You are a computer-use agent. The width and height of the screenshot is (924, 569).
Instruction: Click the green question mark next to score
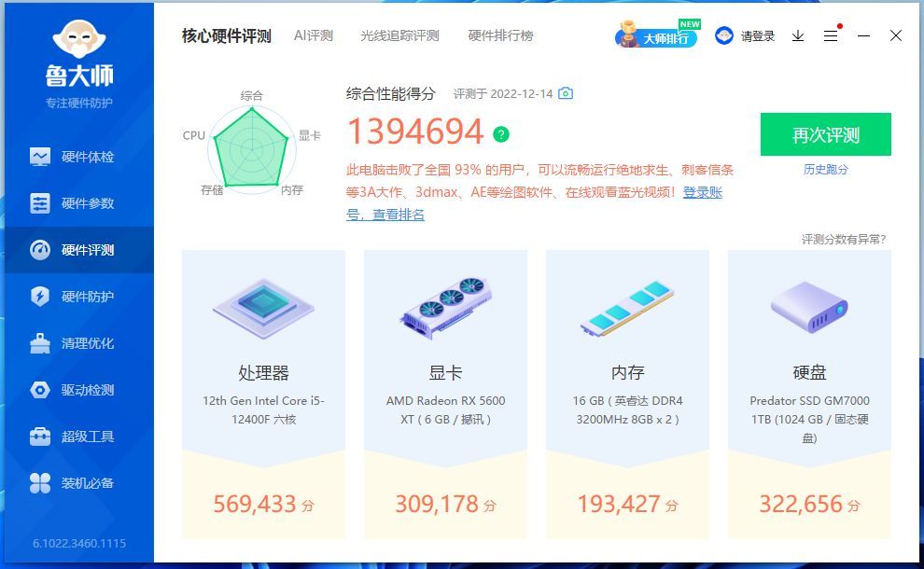[x=501, y=134]
